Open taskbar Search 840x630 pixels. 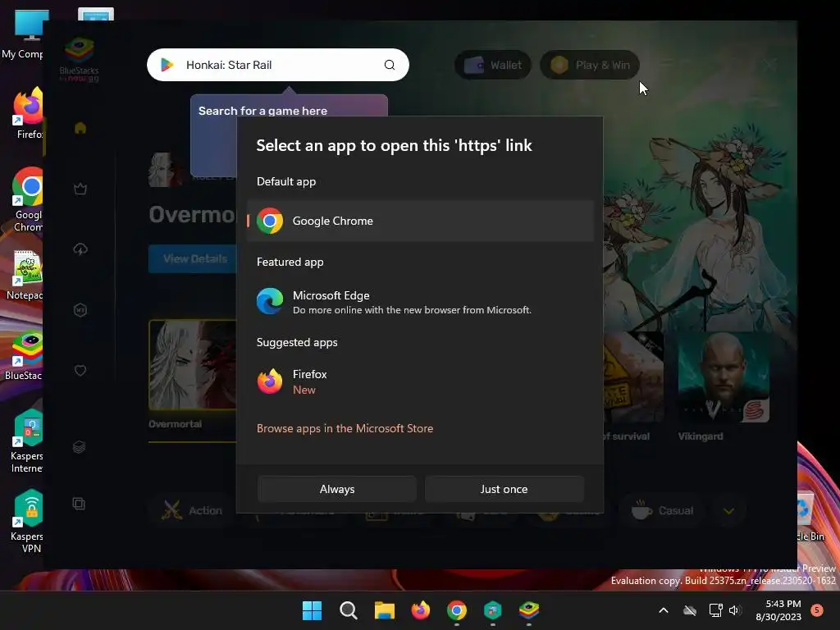[348, 610]
